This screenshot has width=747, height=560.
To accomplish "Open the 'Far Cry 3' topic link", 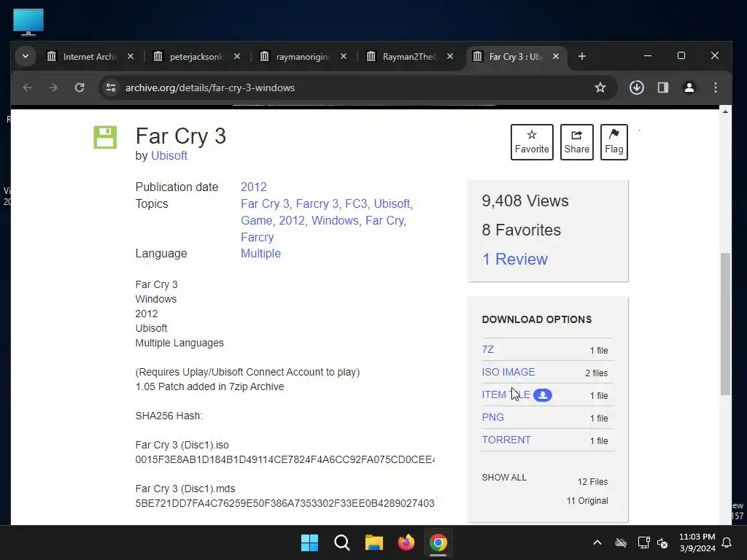I will (x=265, y=203).
